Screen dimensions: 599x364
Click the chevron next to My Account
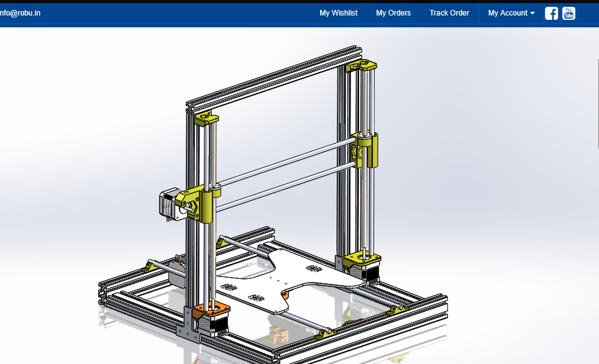click(532, 13)
